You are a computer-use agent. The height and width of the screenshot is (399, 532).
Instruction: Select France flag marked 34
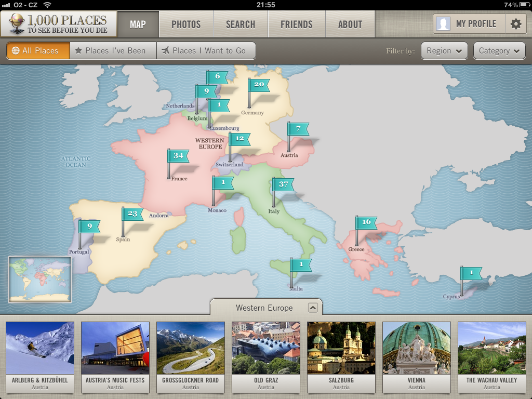178,156
